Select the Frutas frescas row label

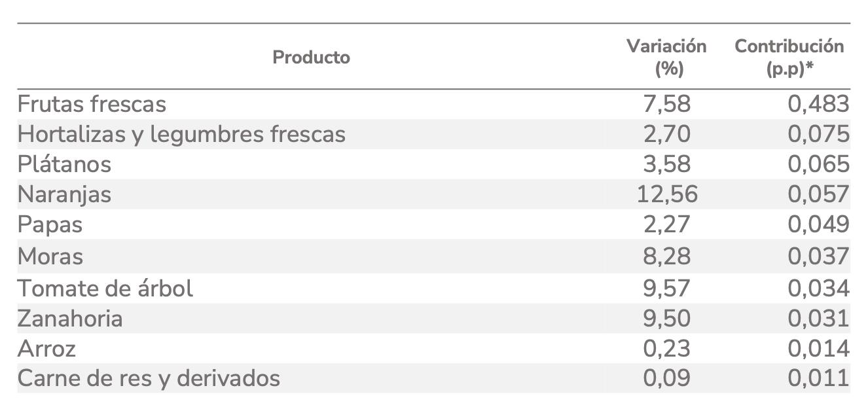[92, 104]
